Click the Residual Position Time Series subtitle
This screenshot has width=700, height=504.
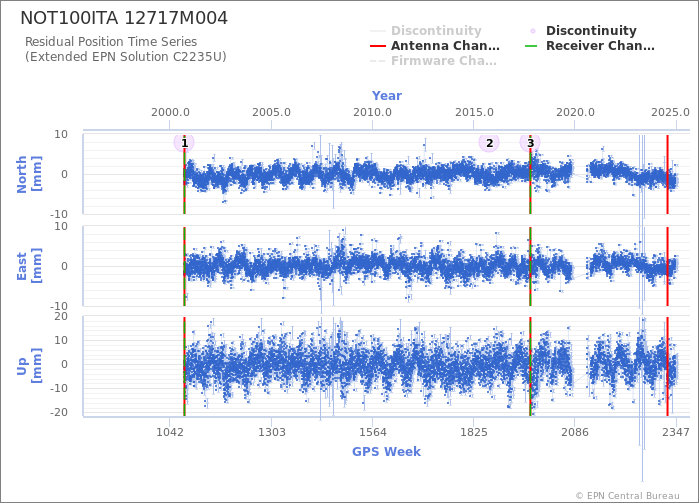(x=111, y=42)
